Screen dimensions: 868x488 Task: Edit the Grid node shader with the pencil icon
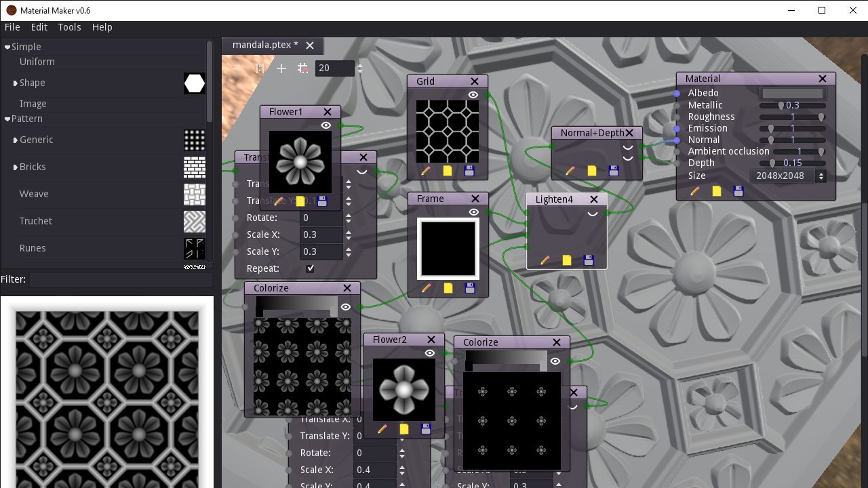click(426, 171)
